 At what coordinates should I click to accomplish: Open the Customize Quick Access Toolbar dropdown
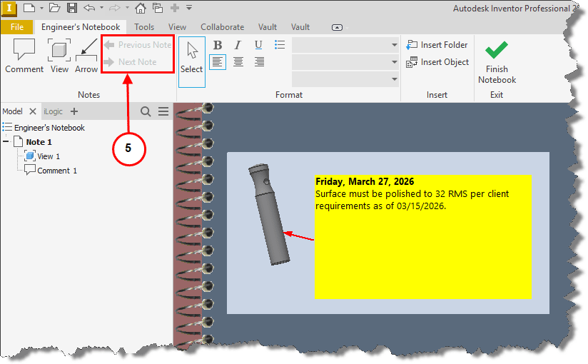[x=189, y=8]
